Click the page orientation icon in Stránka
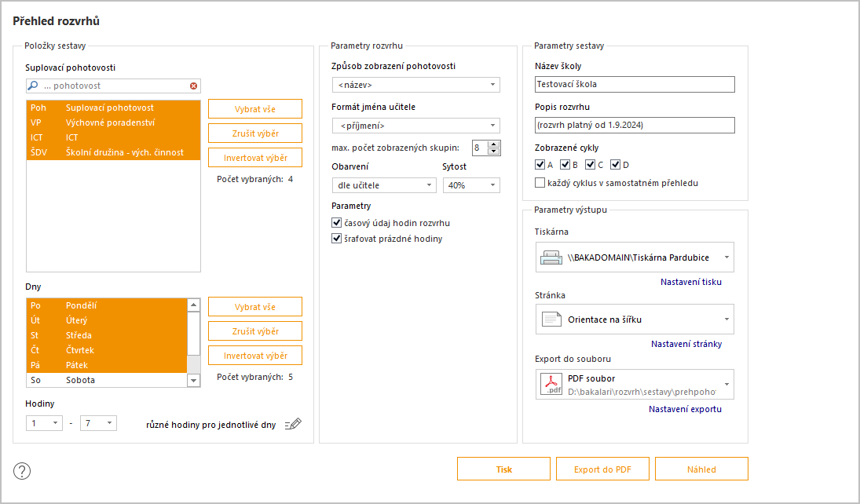This screenshot has width=860, height=504. pyautogui.click(x=551, y=320)
